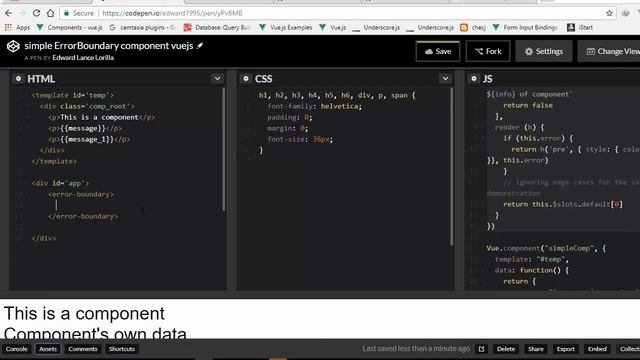Click the <template id='temp'> line
The height and width of the screenshot is (360, 640).
(x=73, y=95)
